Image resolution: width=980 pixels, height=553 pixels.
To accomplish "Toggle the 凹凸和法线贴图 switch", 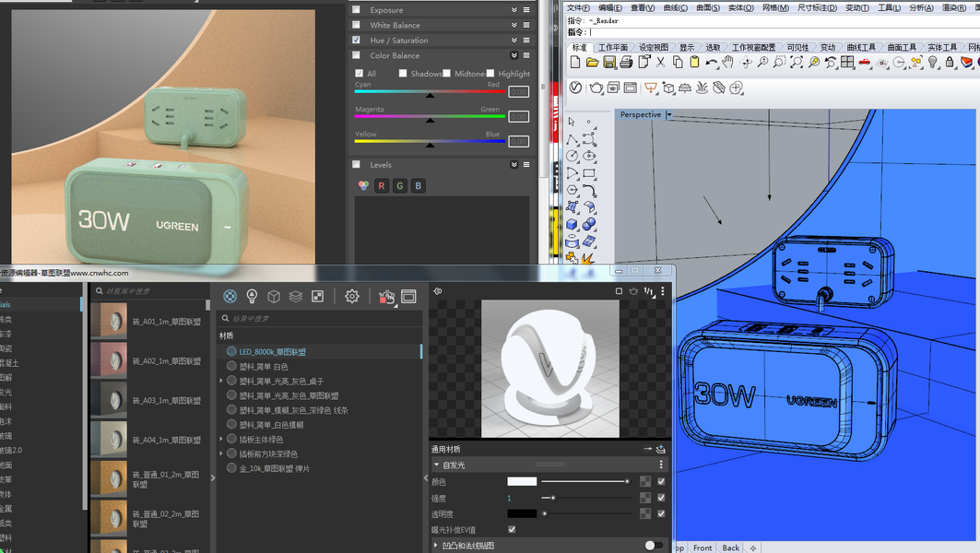I will pos(654,546).
